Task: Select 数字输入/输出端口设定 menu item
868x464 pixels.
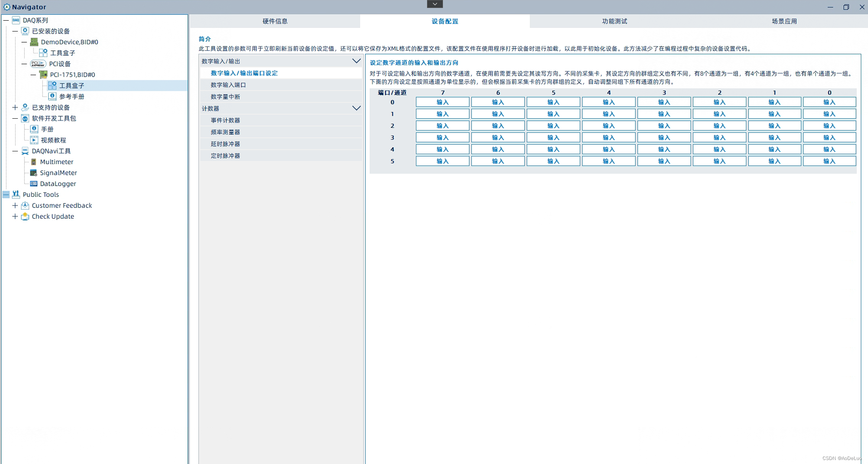Action: (x=281, y=73)
